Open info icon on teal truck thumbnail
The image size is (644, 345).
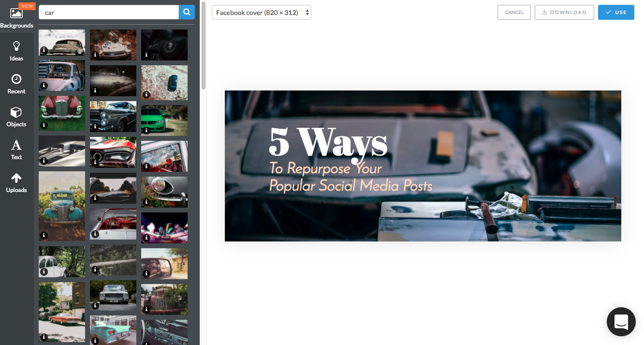pos(44,236)
